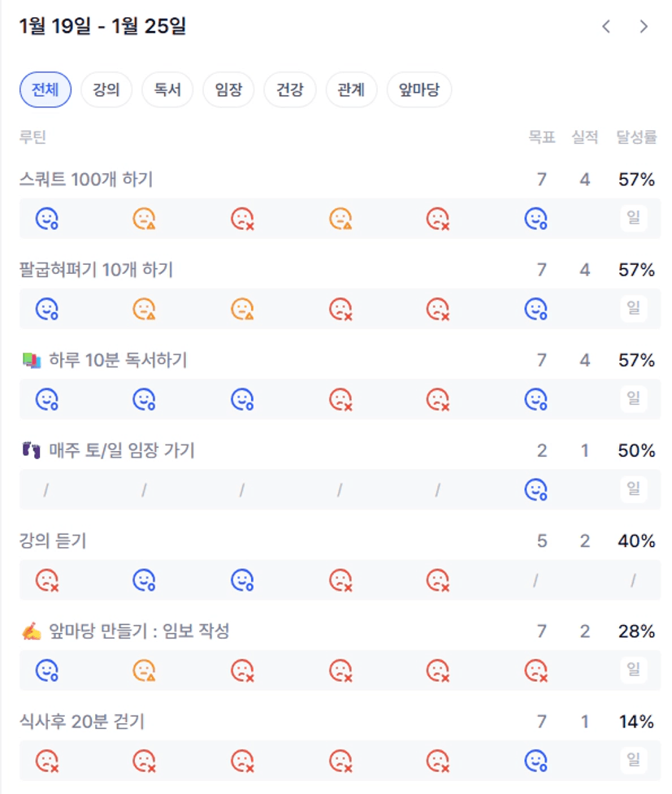The height and width of the screenshot is (794, 672).
Task: Open the 강의 듣기 routine title
Action: (x=53, y=541)
